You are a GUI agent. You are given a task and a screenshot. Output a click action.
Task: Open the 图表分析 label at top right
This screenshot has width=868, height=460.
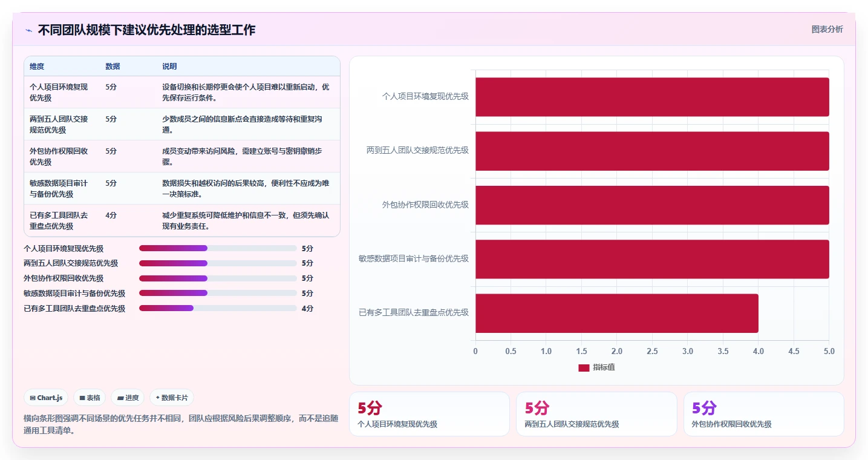tap(827, 29)
